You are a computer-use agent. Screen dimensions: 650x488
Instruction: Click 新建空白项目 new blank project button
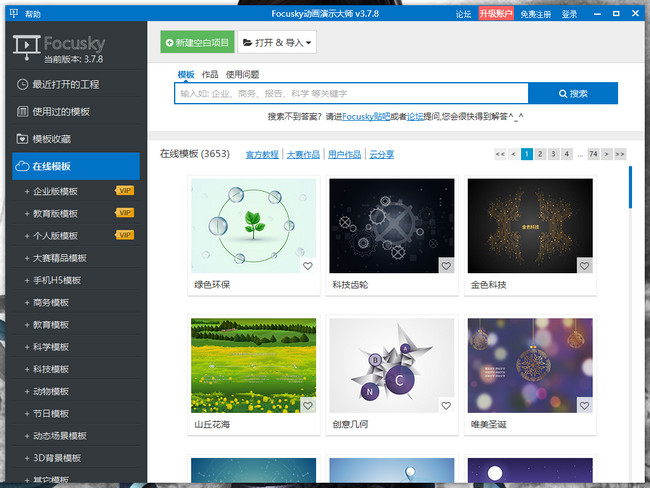coord(197,42)
